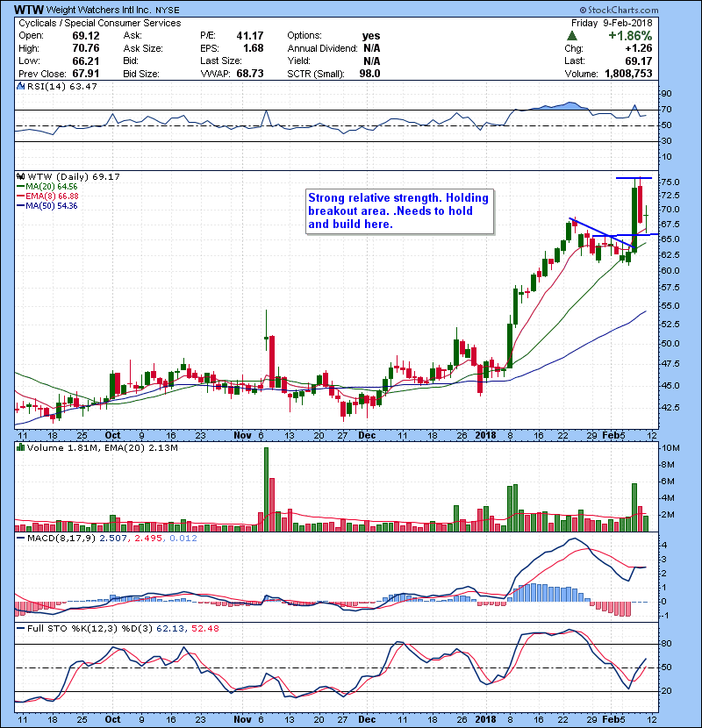Viewport: 702px width, 728px height.
Task: Click the candlestick icon beside WTW (Daily)
Action: tap(20, 176)
